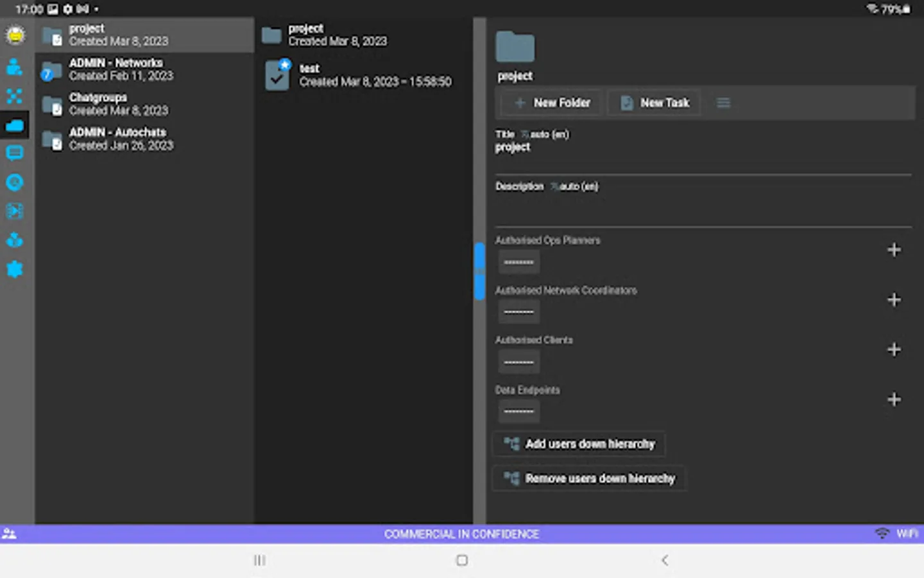The image size is (924, 578).
Task: Click the large project folder icon
Action: coord(515,47)
